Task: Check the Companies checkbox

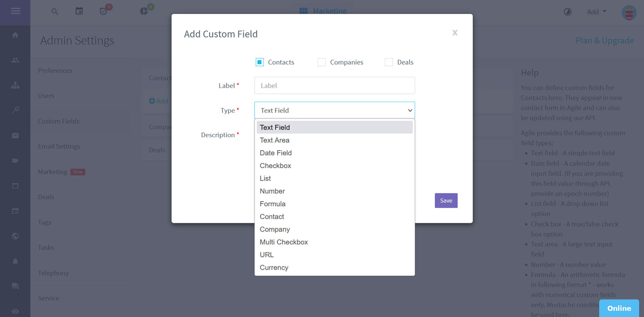Action: (322, 62)
